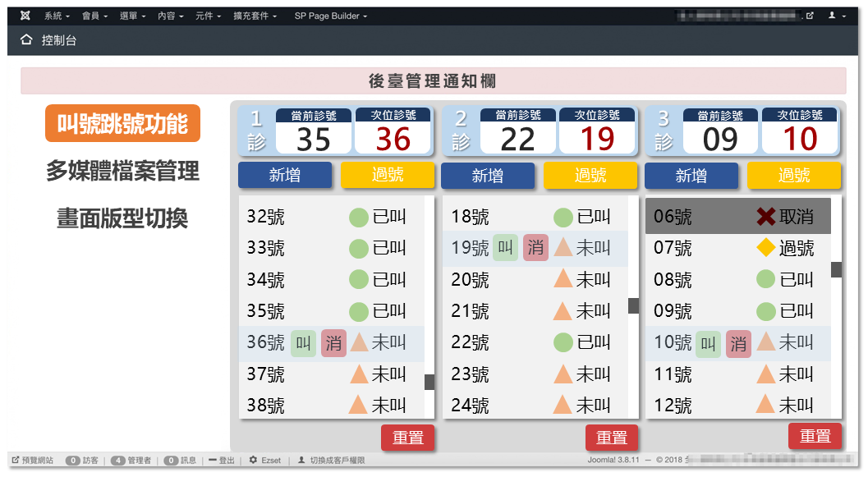Click clinic 2 list scrollbar thumb
Image resolution: width=868 pixels, height=477 pixels.
coord(634,305)
